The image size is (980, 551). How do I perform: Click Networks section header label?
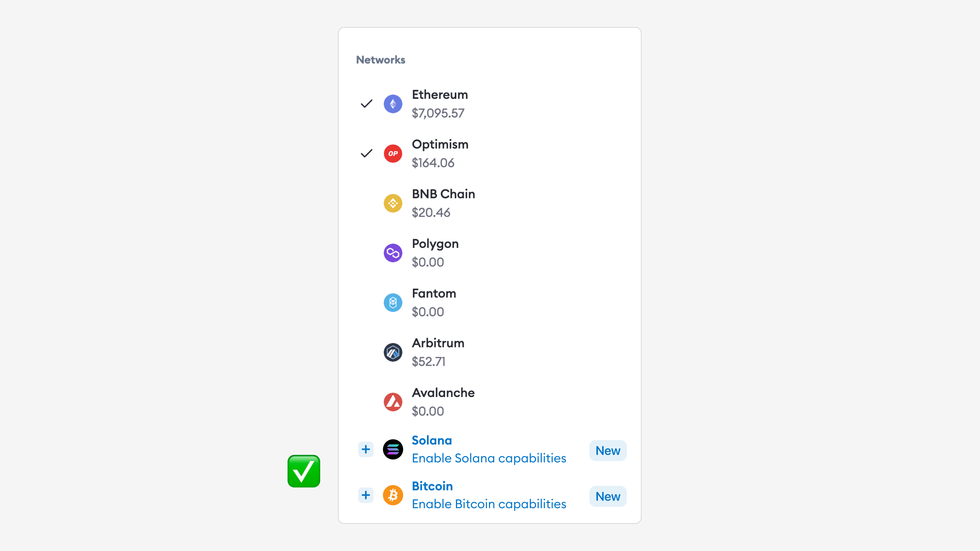pyautogui.click(x=380, y=60)
